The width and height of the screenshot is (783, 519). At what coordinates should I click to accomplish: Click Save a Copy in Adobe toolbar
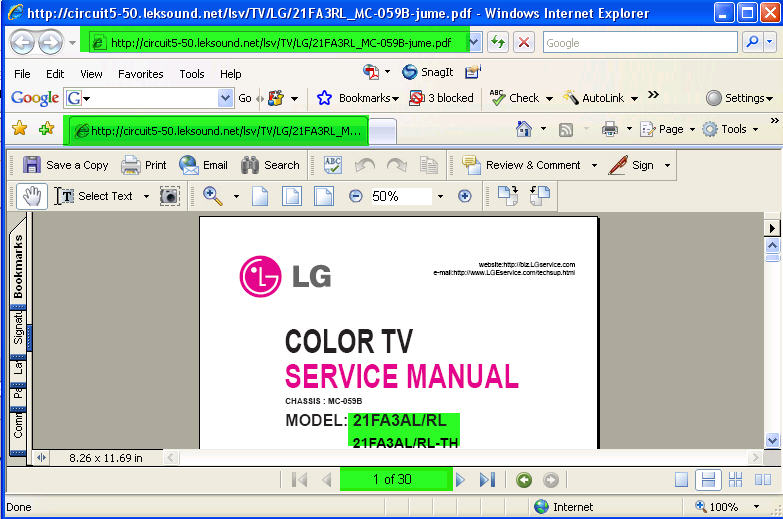(x=65, y=165)
